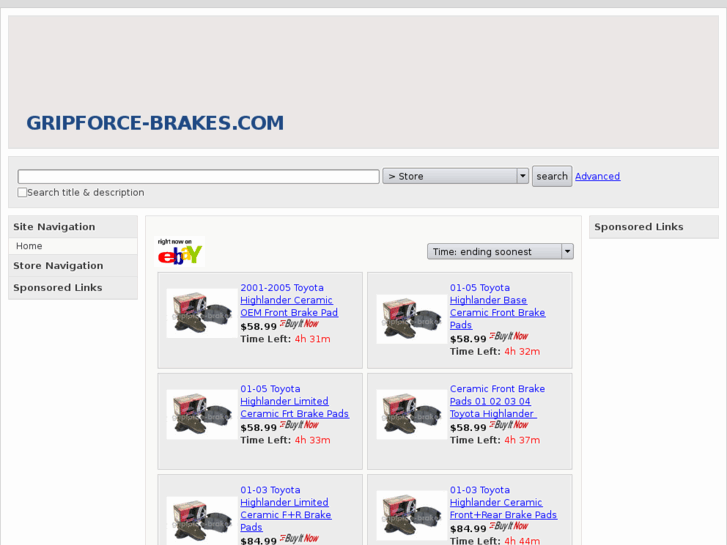This screenshot has width=727, height=545.
Task: Click the 'Time Left: 4h 37m' text
Action: [495, 440]
